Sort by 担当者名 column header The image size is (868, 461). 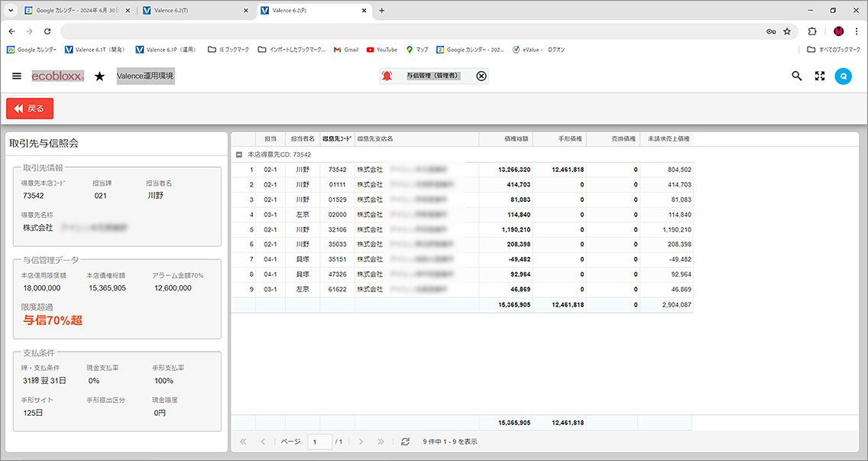tap(303, 139)
